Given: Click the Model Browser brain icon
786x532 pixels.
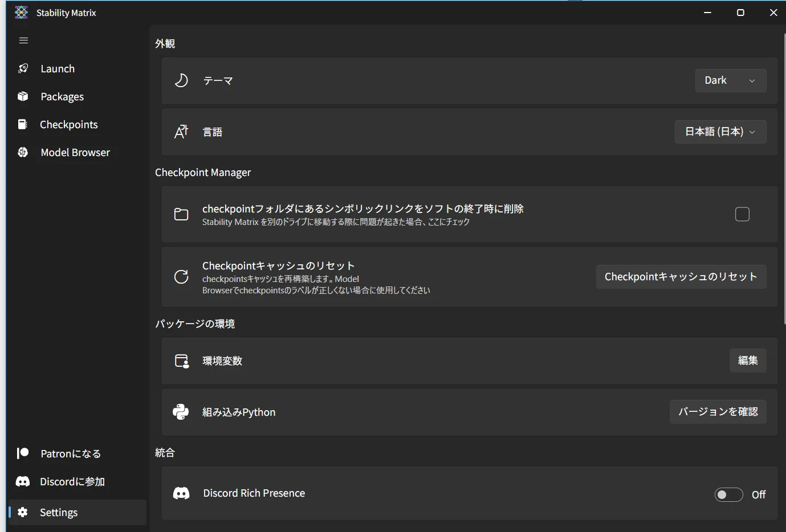Looking at the screenshot, I should click(23, 152).
